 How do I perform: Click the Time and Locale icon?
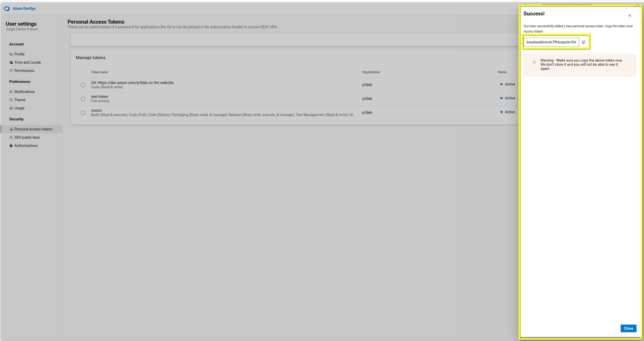tap(12, 62)
